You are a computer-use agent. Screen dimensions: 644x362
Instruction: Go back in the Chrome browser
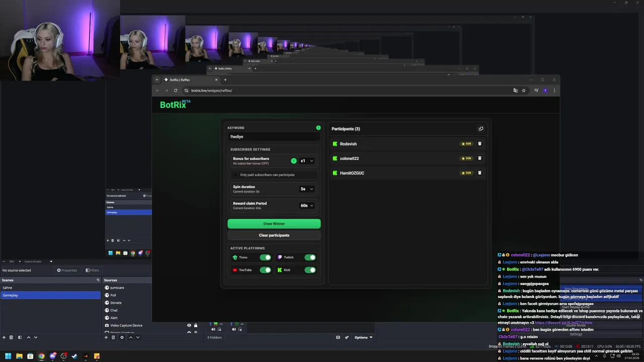point(157,90)
